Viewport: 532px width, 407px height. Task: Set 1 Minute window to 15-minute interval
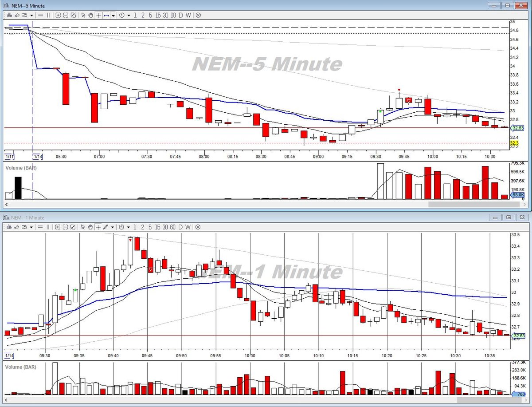point(157,227)
